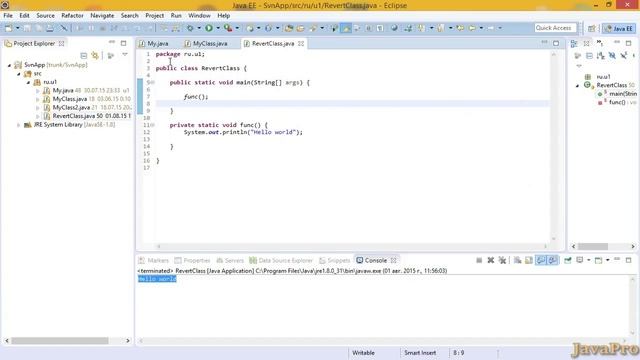Open the Open Console dropdown arrow
640x360 pixels.
[x=608, y=260]
